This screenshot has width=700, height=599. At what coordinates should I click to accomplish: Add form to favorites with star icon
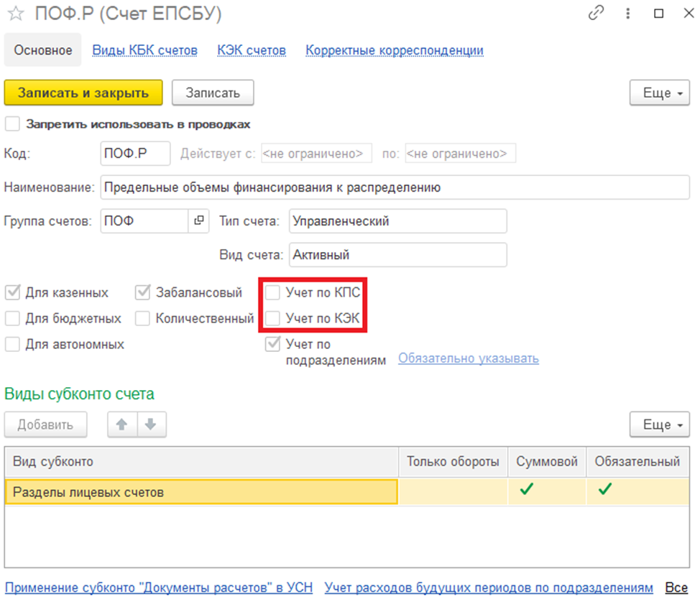coord(16,14)
